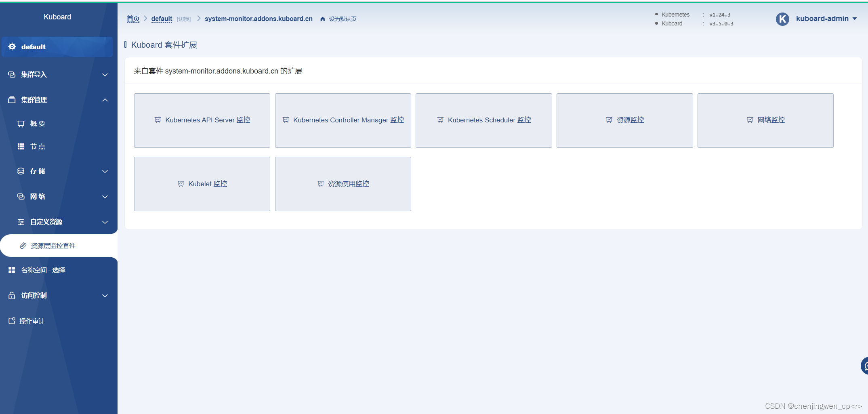Viewport: 868px width, 414px height.
Task: Click the 访问控制 lock icon
Action: click(x=12, y=295)
